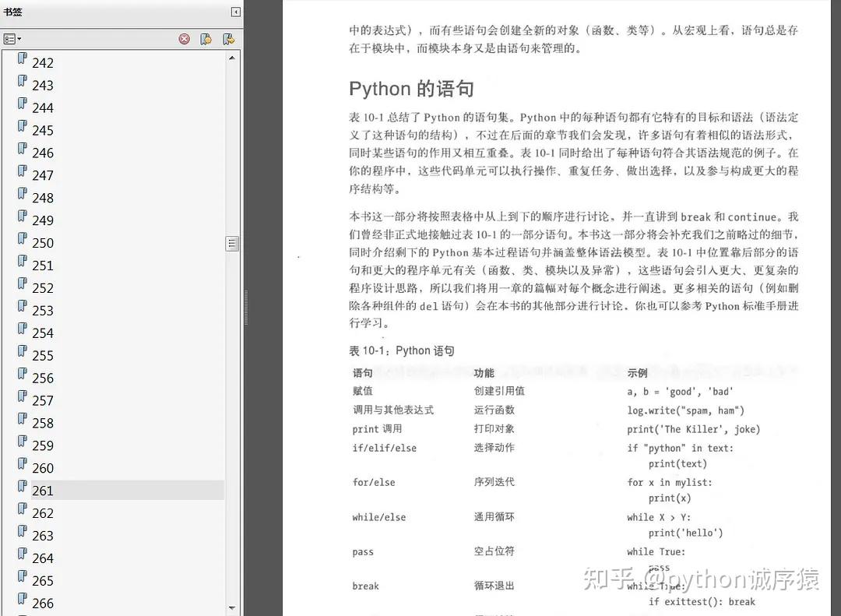Select bookmark 245 to jump to that page
The width and height of the screenshot is (841, 616).
click(x=43, y=130)
